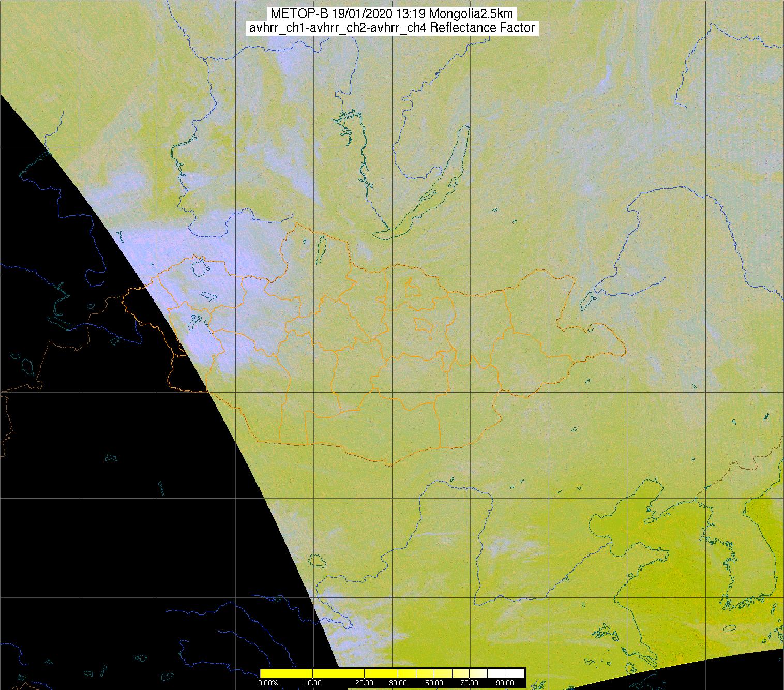The image size is (784, 690).
Task: Select the 20.00 tick label on colorbar
Action: click(x=365, y=683)
